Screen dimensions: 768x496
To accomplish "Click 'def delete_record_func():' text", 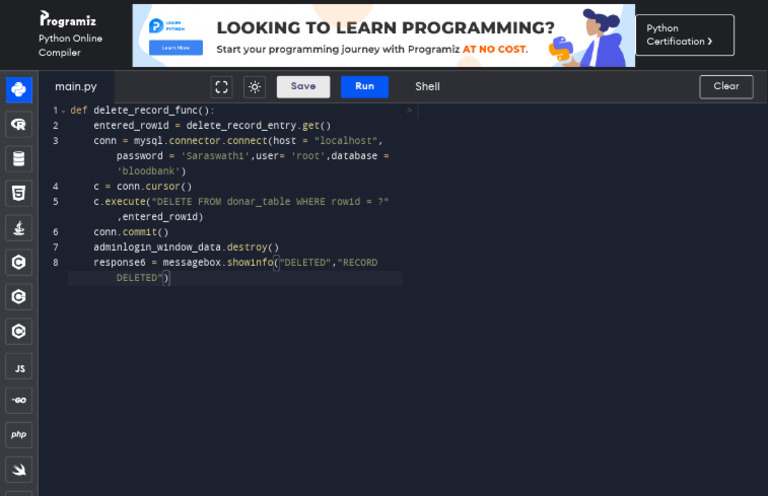I will click(x=142, y=110).
